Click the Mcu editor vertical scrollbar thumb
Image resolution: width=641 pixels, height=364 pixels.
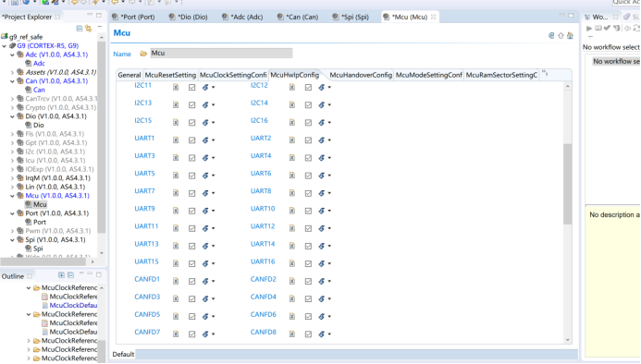[567, 184]
